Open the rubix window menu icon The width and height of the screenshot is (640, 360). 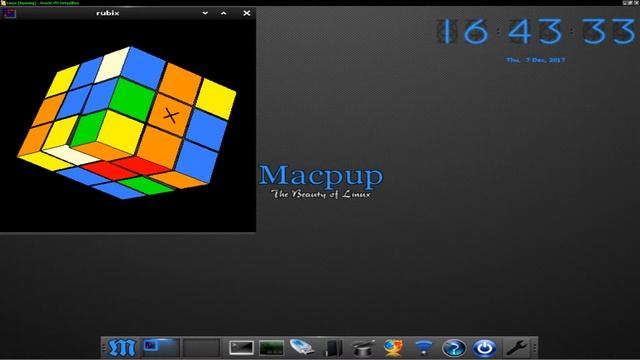(9, 13)
